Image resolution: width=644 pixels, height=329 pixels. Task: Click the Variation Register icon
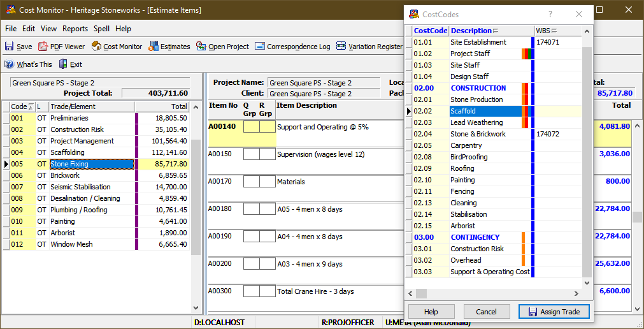[341, 46]
